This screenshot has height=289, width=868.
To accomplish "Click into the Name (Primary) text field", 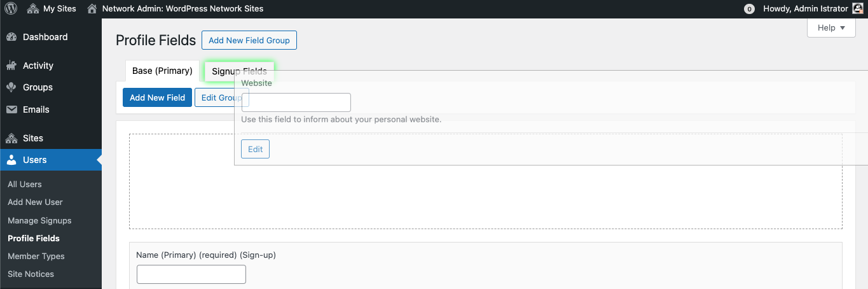I will click(191, 274).
